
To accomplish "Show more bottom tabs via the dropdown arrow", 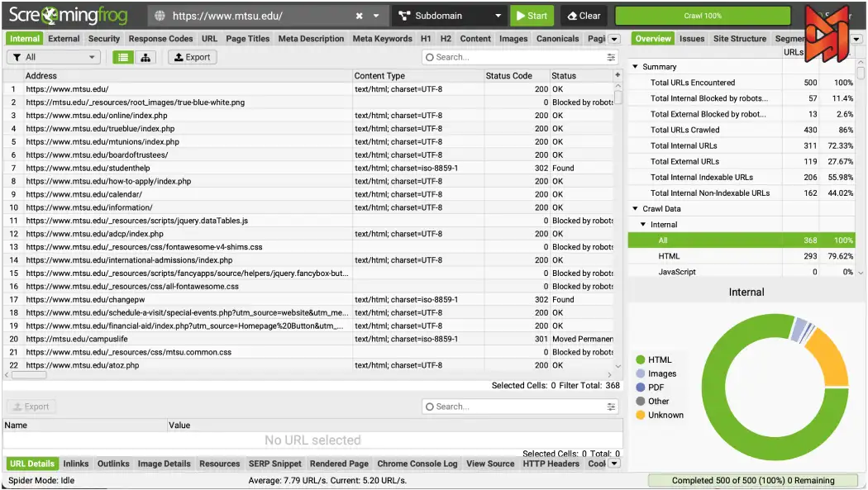I will 614,464.
